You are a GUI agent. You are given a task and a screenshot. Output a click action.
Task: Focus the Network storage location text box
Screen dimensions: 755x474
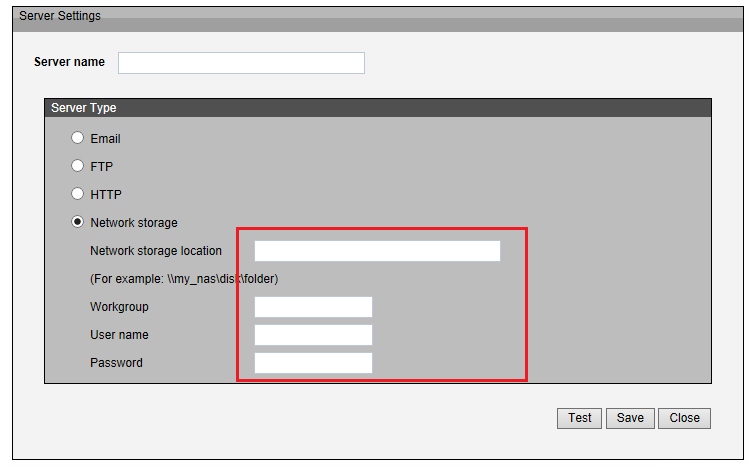377,251
